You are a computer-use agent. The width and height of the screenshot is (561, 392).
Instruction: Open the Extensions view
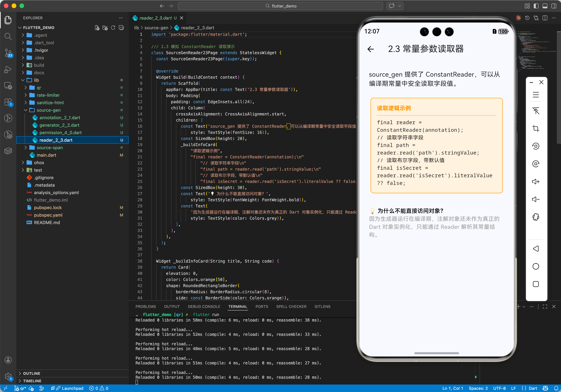coord(8,102)
